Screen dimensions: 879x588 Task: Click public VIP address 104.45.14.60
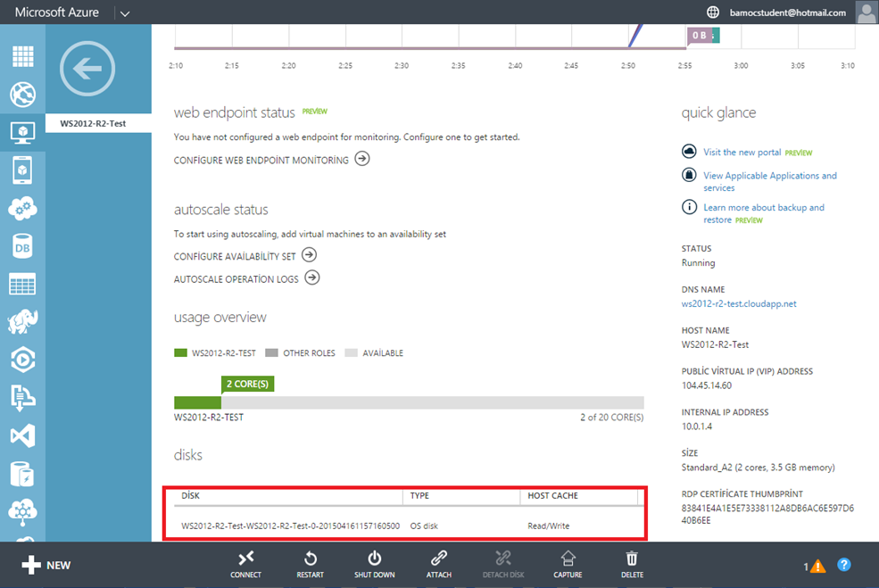pyautogui.click(x=707, y=385)
